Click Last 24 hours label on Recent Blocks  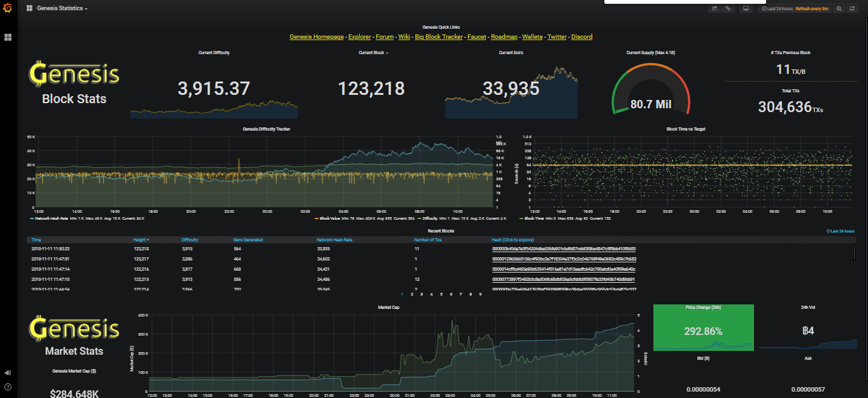coord(840,231)
